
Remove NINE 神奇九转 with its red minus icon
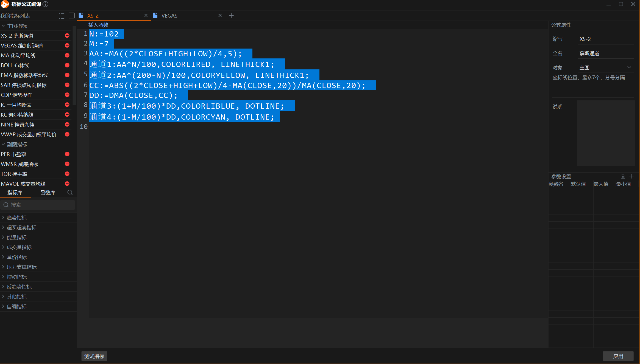coord(67,125)
